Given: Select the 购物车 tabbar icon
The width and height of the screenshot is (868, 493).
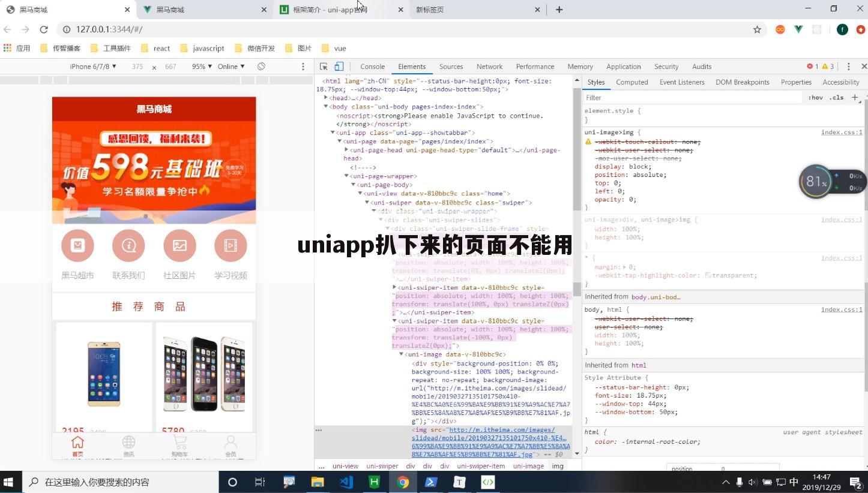Looking at the screenshot, I should (x=179, y=446).
